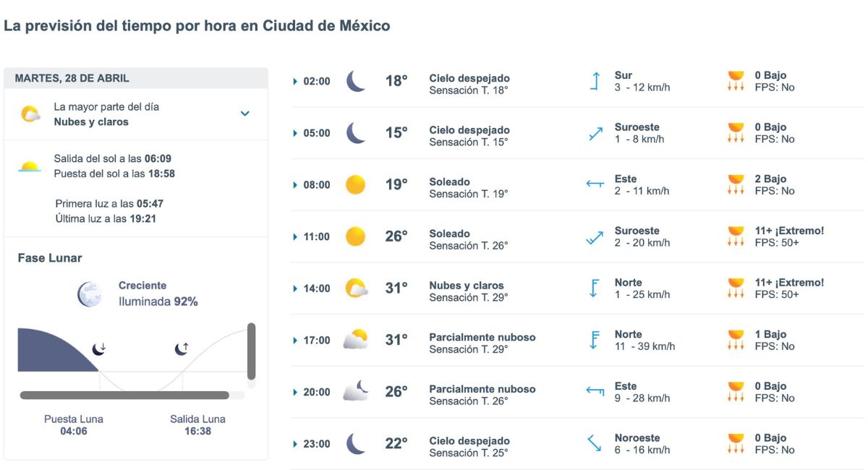The height and width of the screenshot is (470, 868).
Task: Click the moon icon beside Creciente Iluminada 92%
Action: (89, 292)
